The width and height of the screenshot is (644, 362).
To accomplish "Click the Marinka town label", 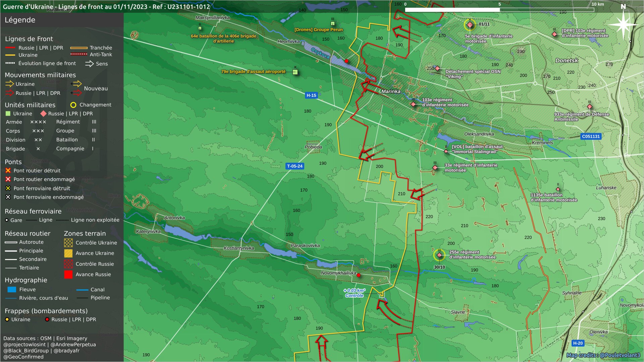I will 391,91.
